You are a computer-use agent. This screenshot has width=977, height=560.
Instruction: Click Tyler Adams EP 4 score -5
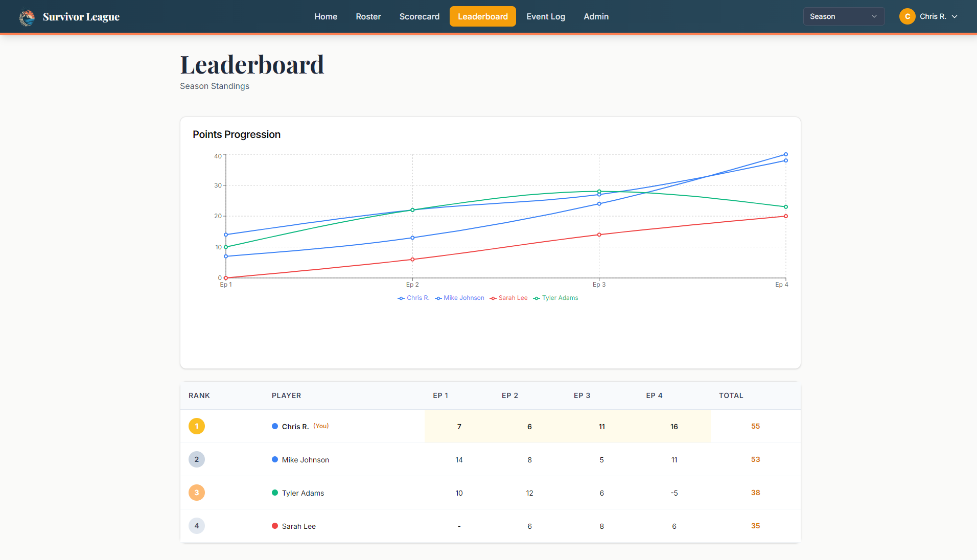pyautogui.click(x=674, y=493)
